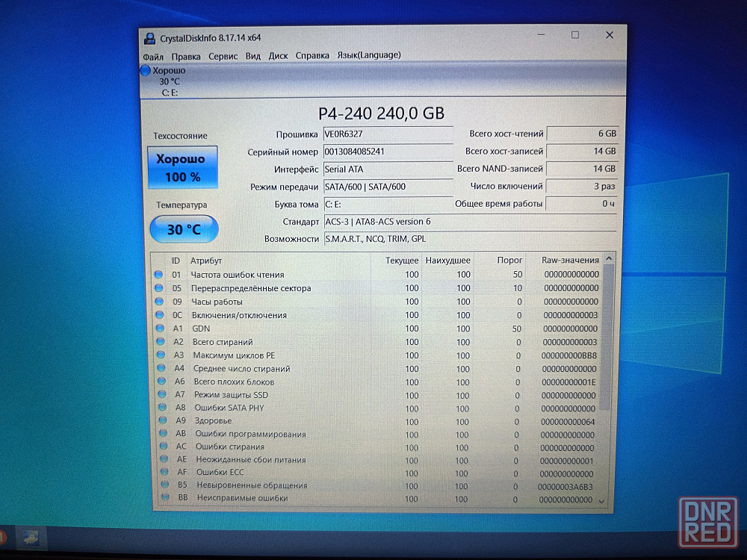Click the Порог column header
Image resolution: width=747 pixels, height=560 pixels.
(509, 260)
